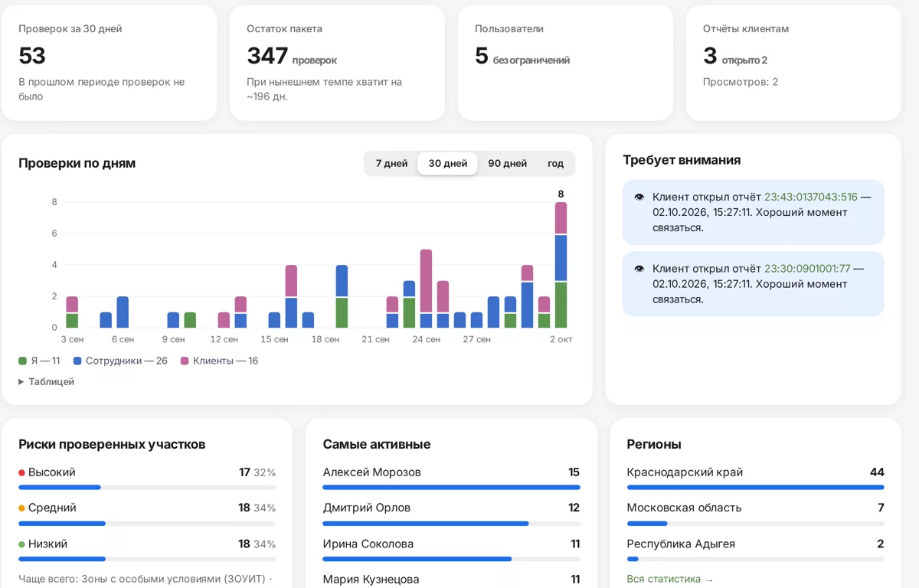Click the Низкий risk progress bar
The height and width of the screenshot is (588, 919).
(147, 559)
